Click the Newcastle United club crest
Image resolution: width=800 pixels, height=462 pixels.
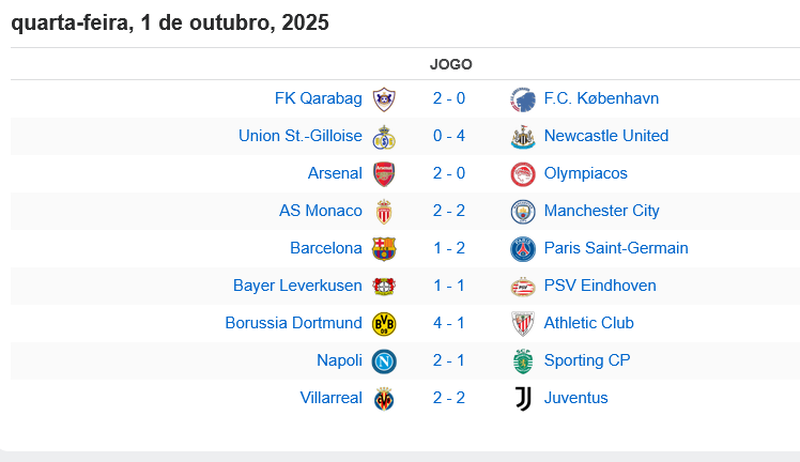click(522, 136)
